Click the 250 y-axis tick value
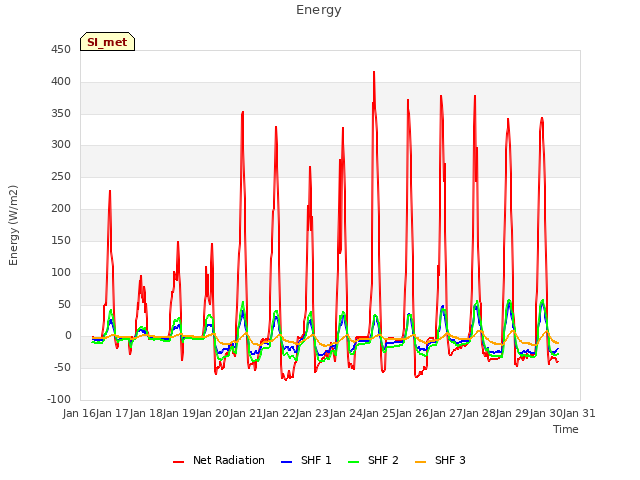Viewport: 640px width, 480px height. (x=61, y=177)
